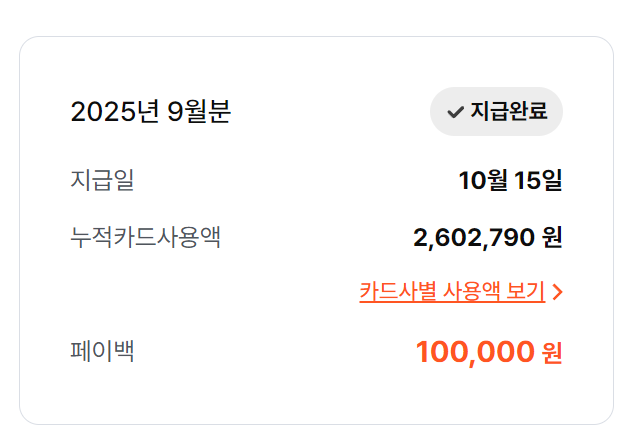Click the orange 100,000 payback amount
The height and width of the screenshot is (437, 635).
(475, 352)
